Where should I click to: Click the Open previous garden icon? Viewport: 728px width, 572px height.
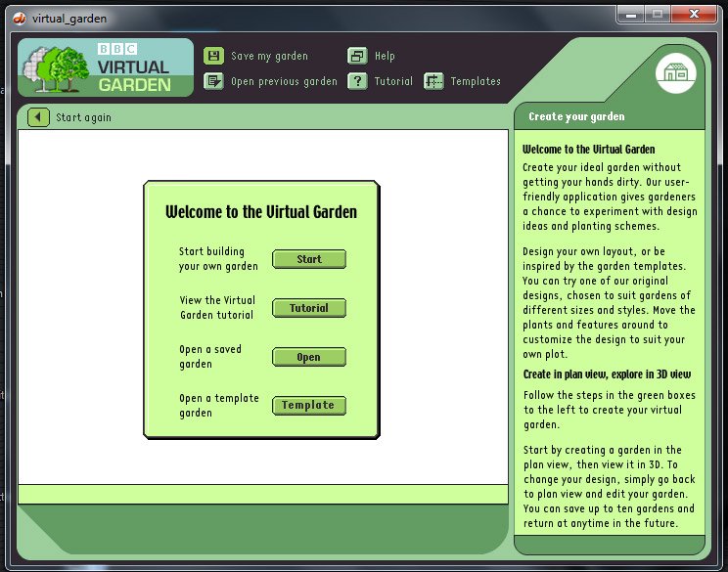[213, 82]
